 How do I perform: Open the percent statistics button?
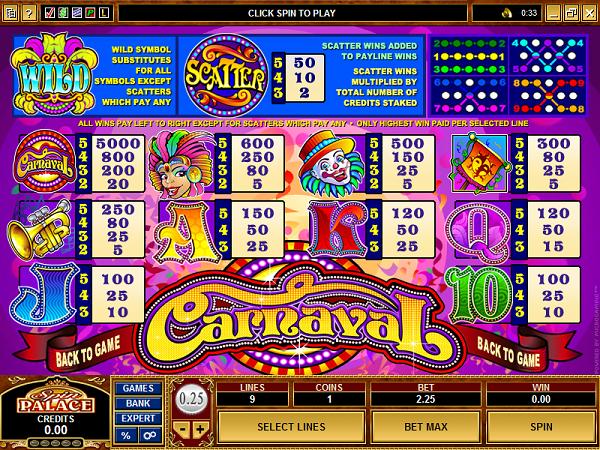(x=126, y=435)
